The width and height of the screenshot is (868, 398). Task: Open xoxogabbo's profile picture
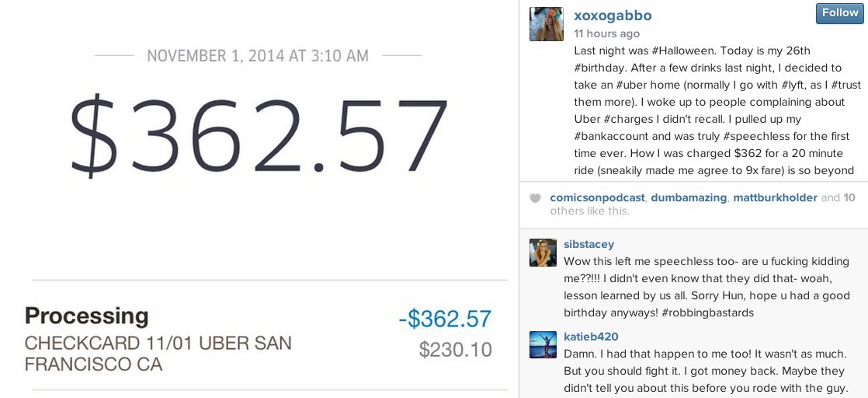547,24
